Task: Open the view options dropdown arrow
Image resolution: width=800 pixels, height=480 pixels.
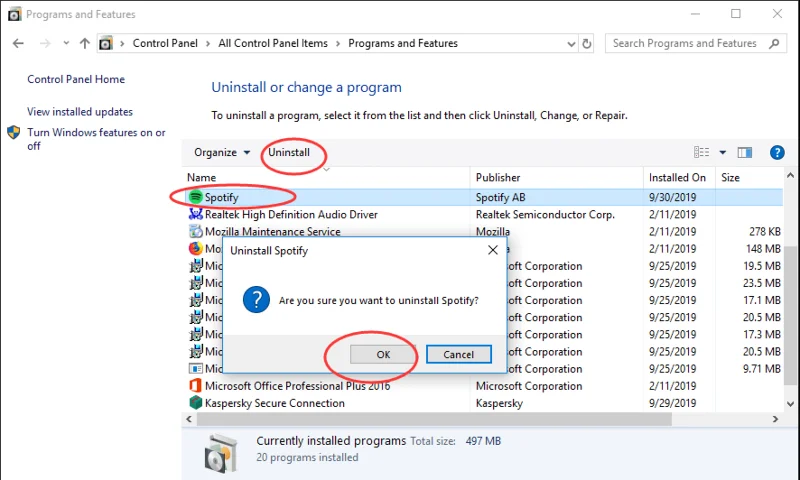Action: pos(722,152)
